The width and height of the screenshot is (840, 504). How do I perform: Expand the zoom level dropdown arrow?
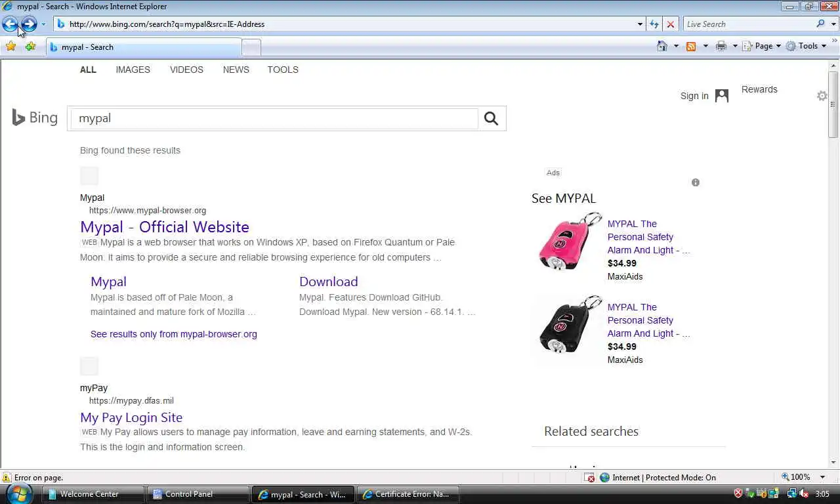(x=822, y=478)
